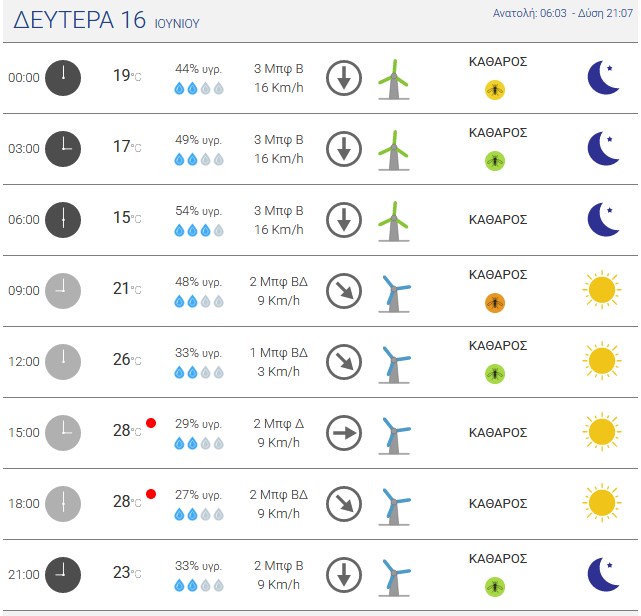Image resolution: width=641 pixels, height=616 pixels.
Task: Click the blue wind turbine at 18:00
Action: (394, 506)
